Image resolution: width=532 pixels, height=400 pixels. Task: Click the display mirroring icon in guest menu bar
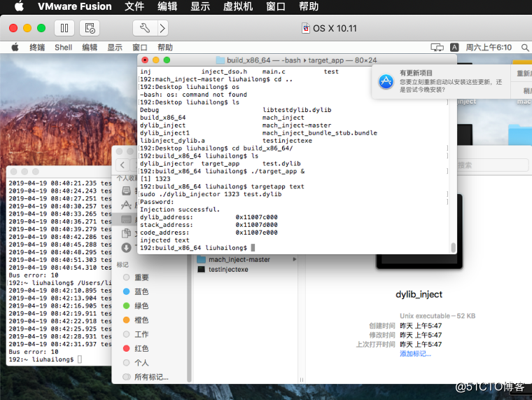pos(437,47)
